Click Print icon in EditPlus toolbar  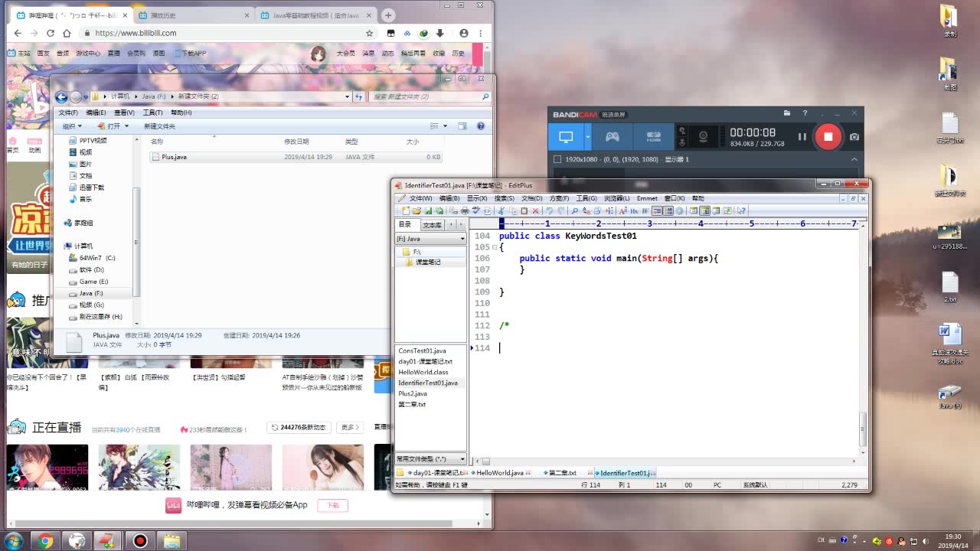465,210
